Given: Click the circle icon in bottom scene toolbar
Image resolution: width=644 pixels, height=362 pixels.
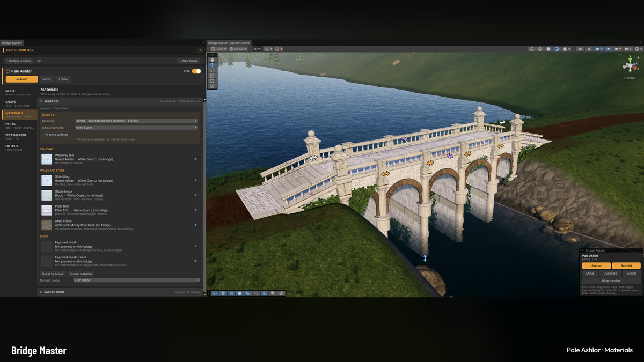Looking at the screenshot, I should (240, 293).
